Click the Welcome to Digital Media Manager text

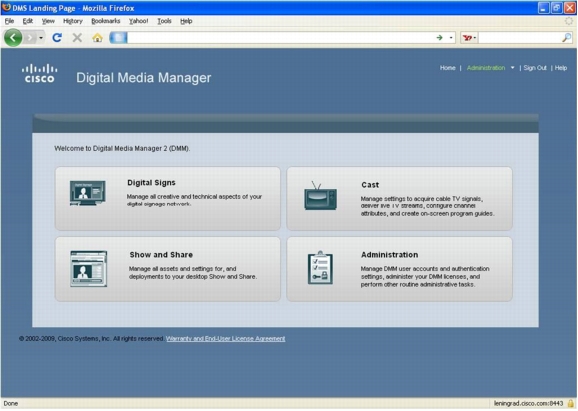click(122, 149)
